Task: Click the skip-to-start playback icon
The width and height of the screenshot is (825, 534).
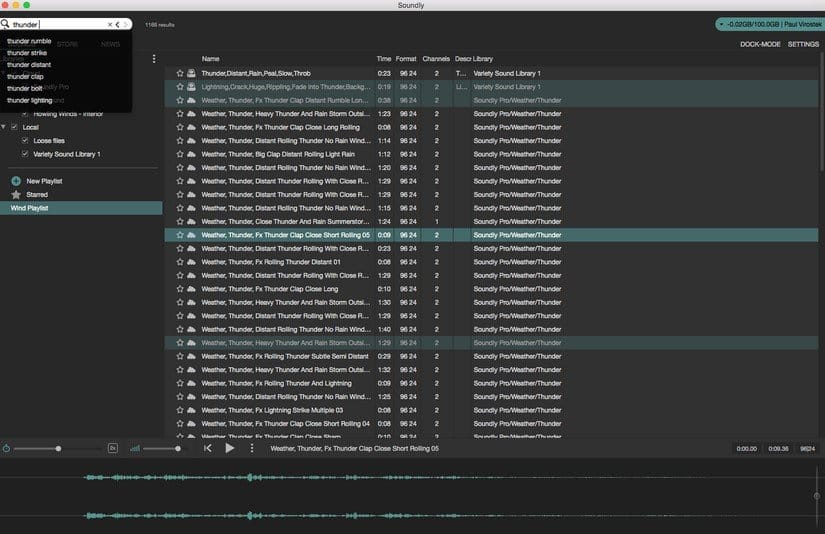Action: click(207, 448)
